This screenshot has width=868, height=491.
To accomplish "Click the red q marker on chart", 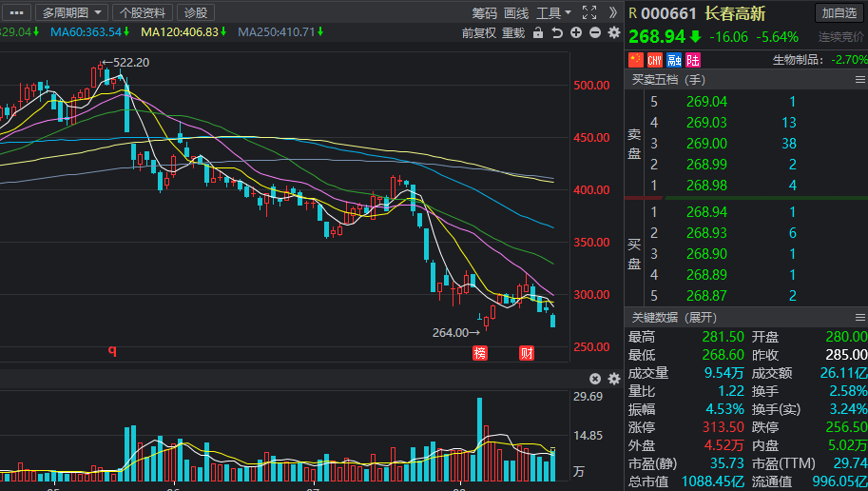I will pos(112,351).
